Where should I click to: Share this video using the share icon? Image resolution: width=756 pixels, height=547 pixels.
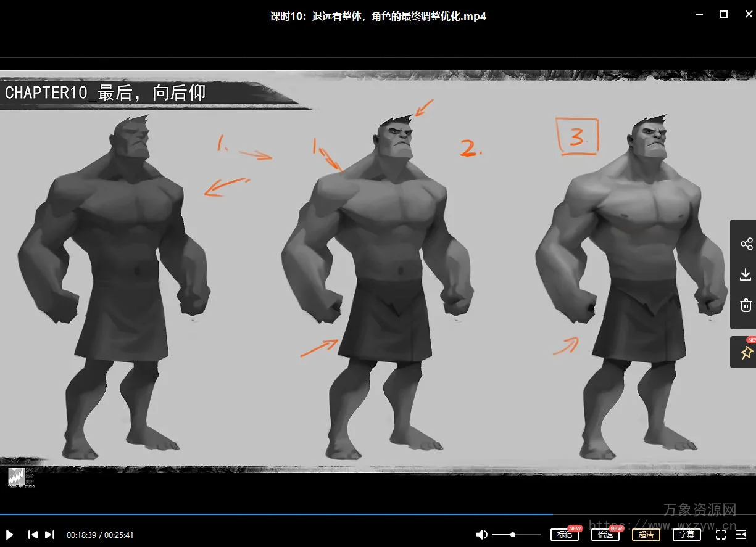746,244
